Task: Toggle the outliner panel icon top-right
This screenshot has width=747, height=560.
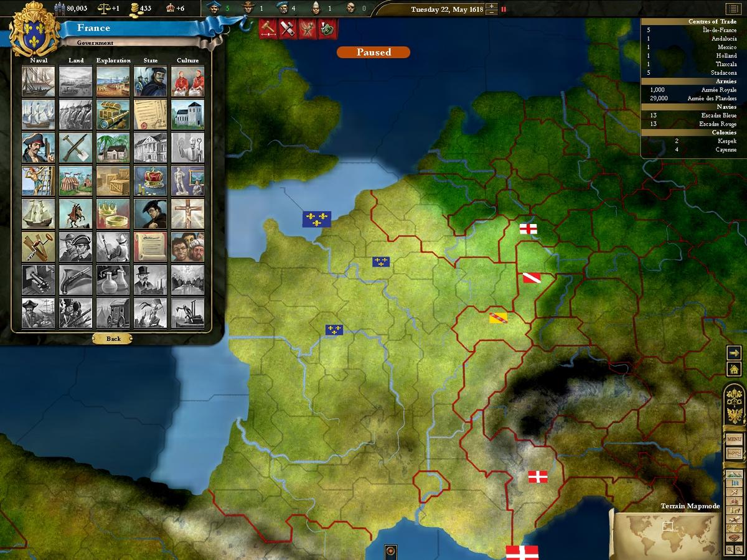Action: pyautogui.click(x=732, y=9)
